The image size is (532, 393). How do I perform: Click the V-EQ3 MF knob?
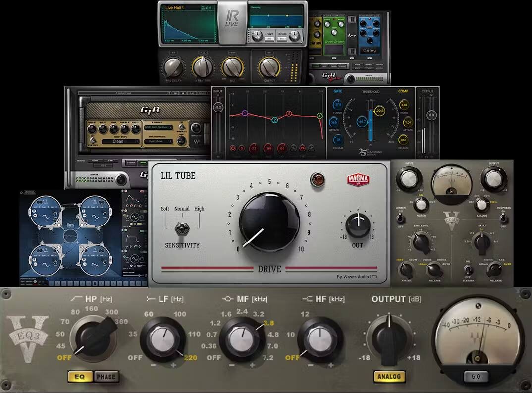242,339
